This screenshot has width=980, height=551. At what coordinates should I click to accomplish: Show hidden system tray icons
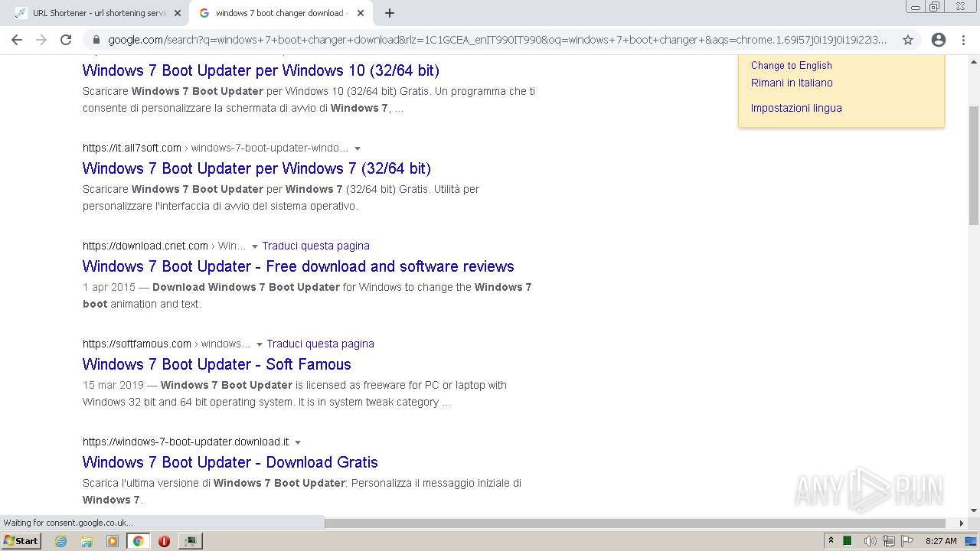point(831,540)
